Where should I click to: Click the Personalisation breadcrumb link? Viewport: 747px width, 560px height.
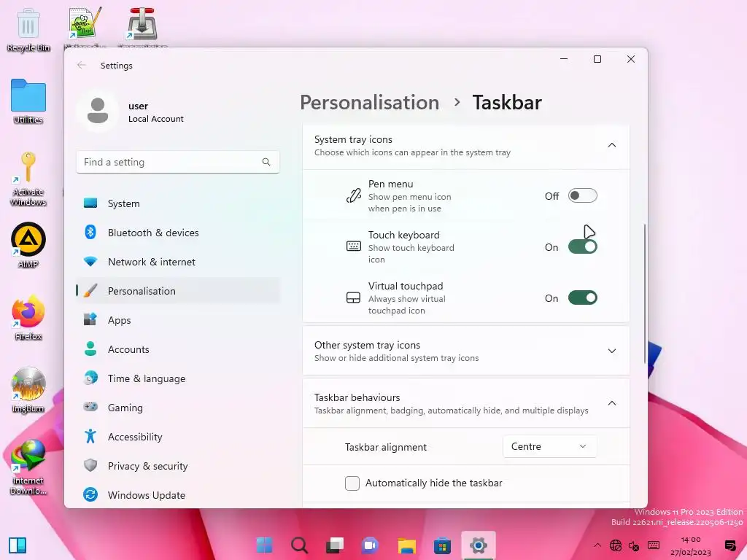[369, 102]
